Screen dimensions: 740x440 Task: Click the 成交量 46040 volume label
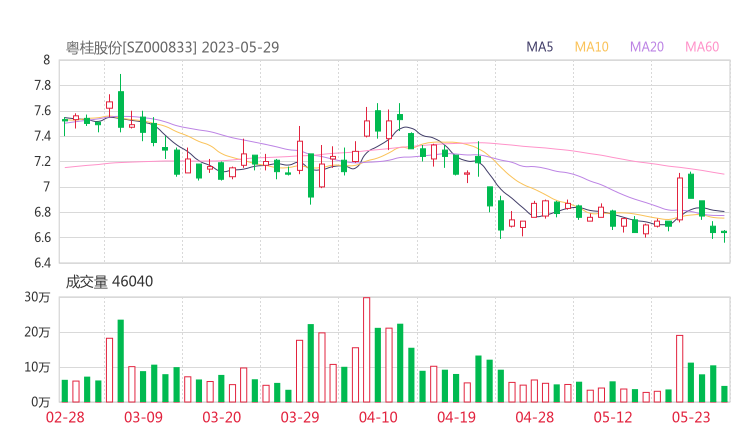[x=109, y=281]
